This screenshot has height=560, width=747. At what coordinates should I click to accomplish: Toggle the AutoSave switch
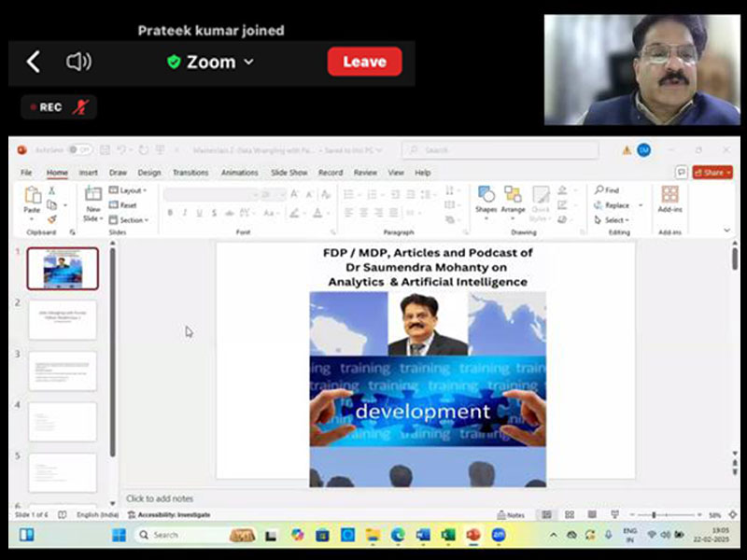click(78, 149)
